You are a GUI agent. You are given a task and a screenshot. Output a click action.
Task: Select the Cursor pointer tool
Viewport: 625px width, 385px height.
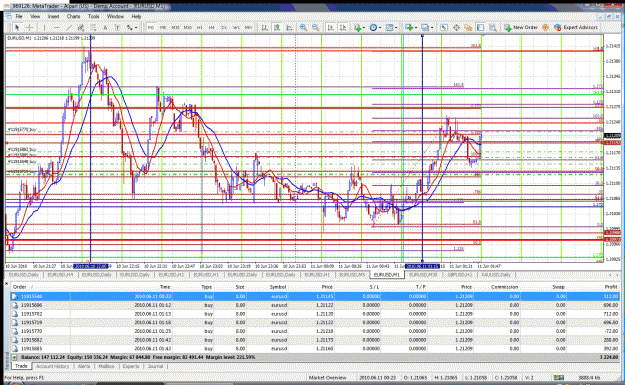(17, 28)
